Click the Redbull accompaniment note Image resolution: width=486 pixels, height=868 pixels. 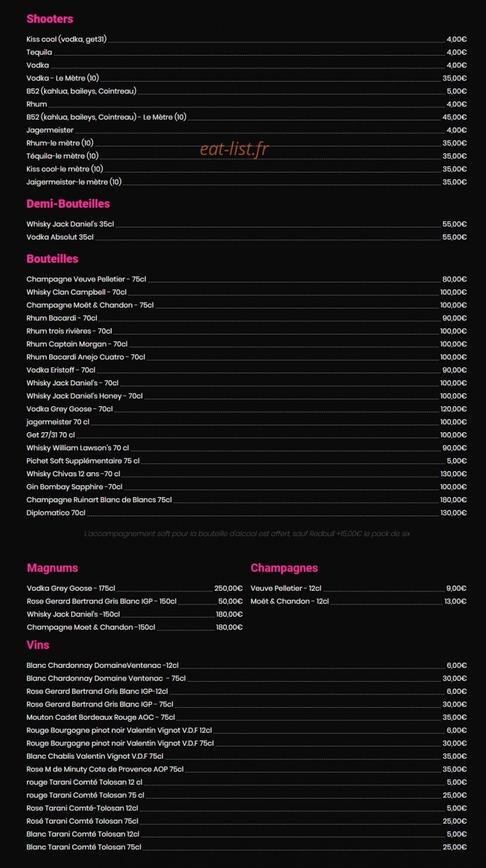[x=247, y=534]
